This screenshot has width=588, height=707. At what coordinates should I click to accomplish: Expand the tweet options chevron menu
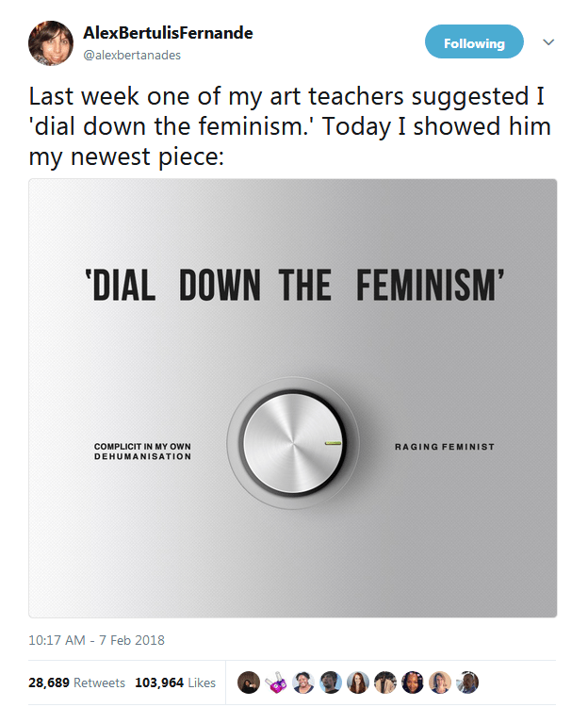click(549, 42)
